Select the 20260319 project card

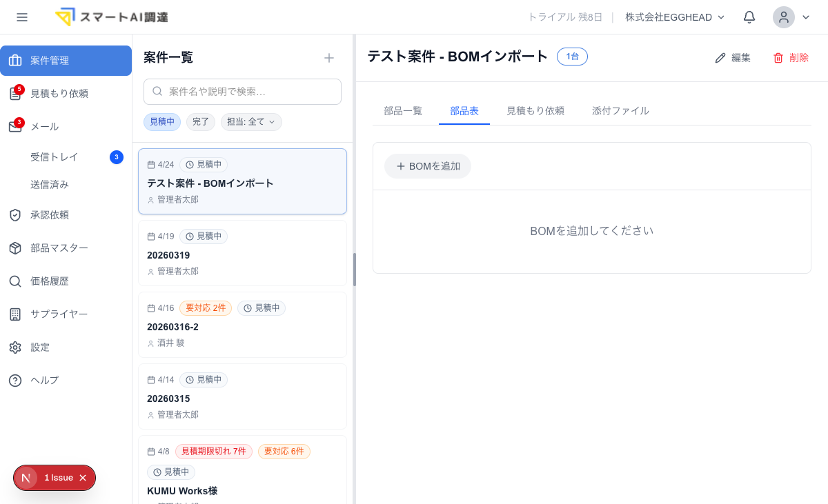click(242, 253)
